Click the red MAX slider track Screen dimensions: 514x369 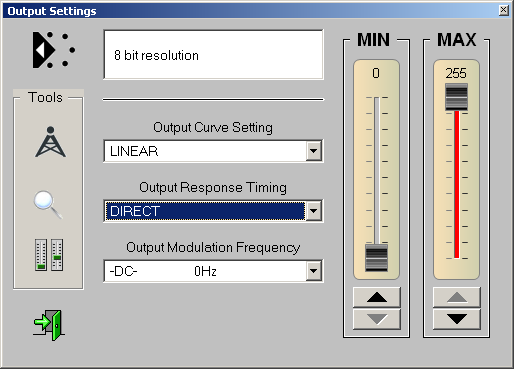click(457, 184)
